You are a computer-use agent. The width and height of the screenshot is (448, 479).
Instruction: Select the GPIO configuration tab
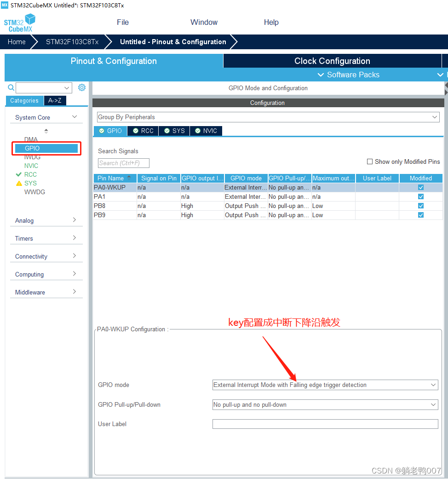pyautogui.click(x=110, y=131)
